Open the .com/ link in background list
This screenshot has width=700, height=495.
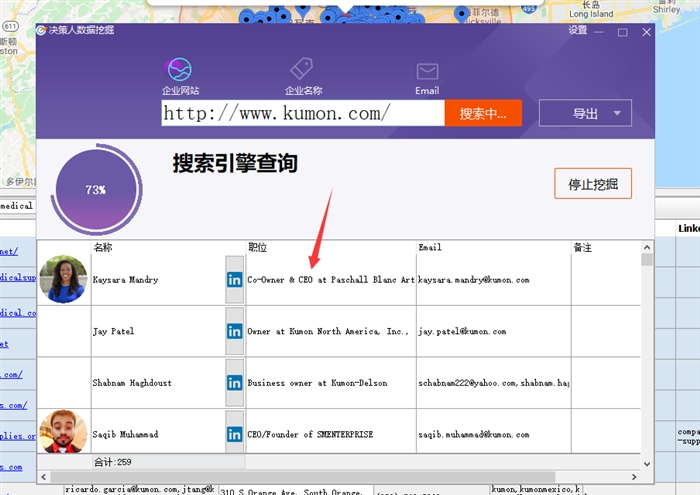coord(12,374)
